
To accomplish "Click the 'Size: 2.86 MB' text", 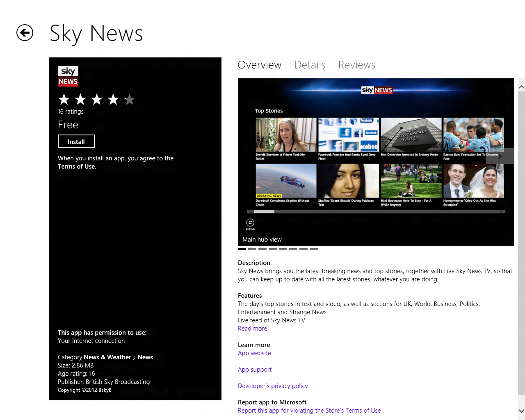I will coord(75,365).
